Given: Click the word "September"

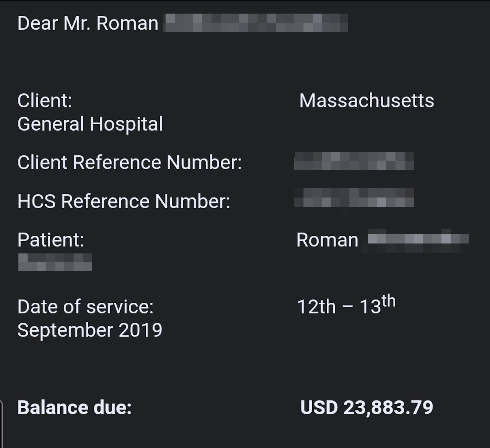Looking at the screenshot, I should click(65, 330).
